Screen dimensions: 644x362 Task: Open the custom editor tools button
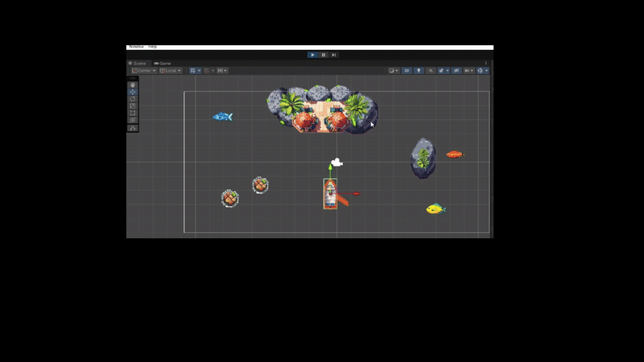(x=132, y=128)
